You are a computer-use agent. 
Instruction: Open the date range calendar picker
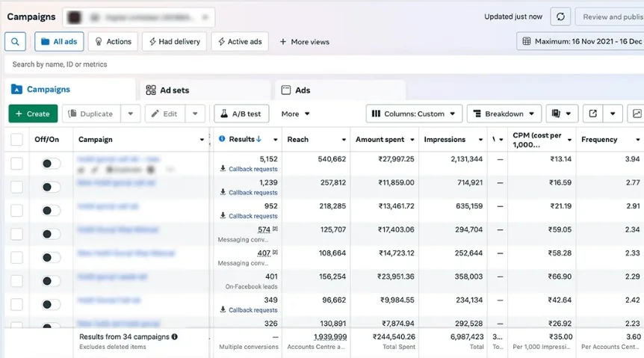[580, 41]
